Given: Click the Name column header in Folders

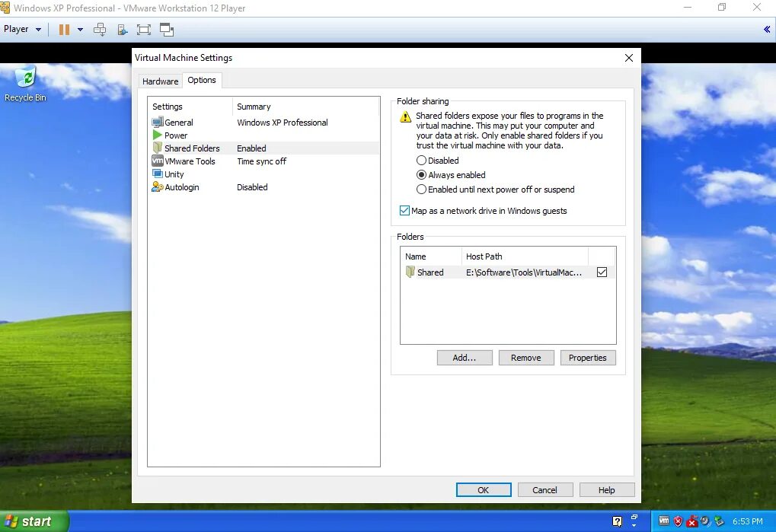Looking at the screenshot, I should (431, 256).
